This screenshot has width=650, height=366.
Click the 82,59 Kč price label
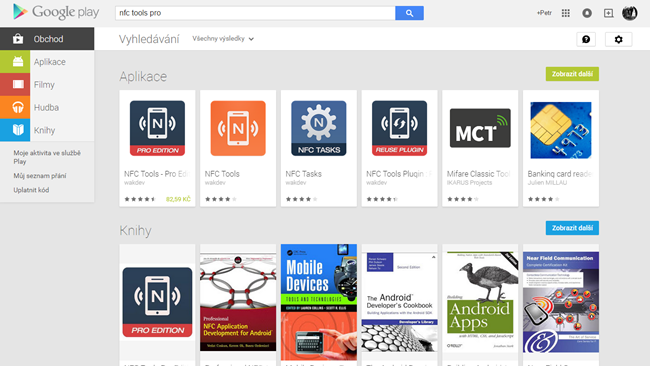(x=178, y=199)
